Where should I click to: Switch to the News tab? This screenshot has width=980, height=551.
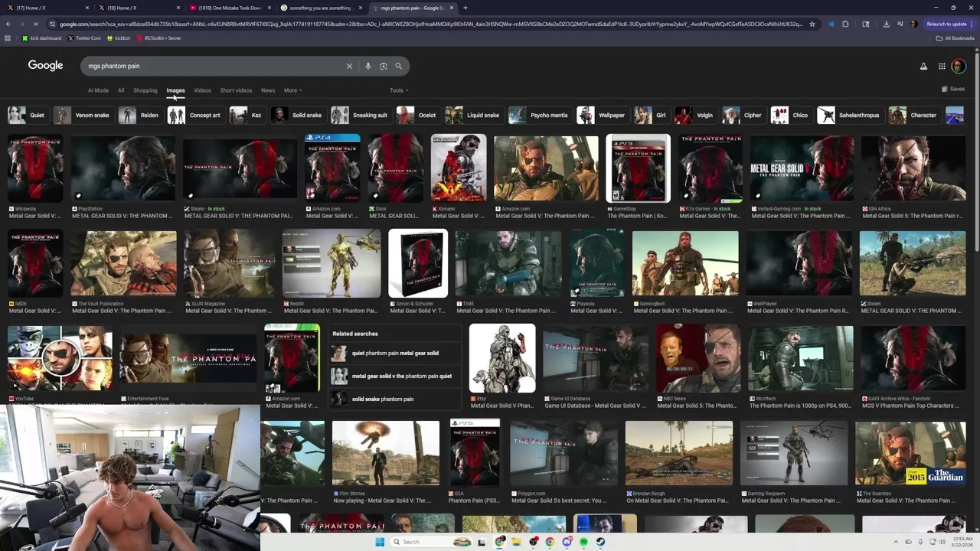pyautogui.click(x=268, y=90)
